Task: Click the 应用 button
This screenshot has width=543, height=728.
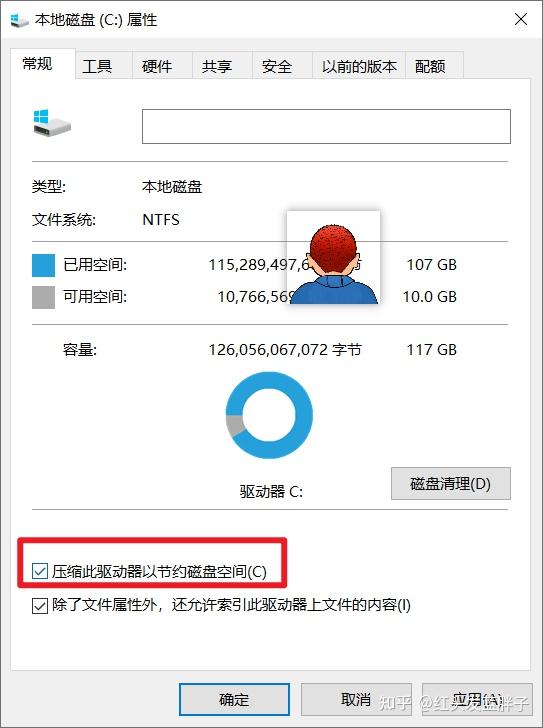Action: [x=477, y=699]
